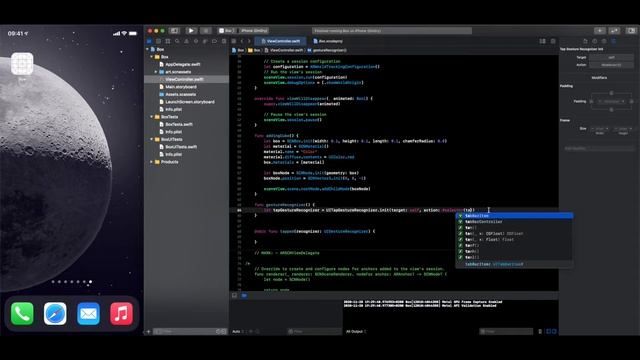Collapse the BoxUITests group

(152, 139)
